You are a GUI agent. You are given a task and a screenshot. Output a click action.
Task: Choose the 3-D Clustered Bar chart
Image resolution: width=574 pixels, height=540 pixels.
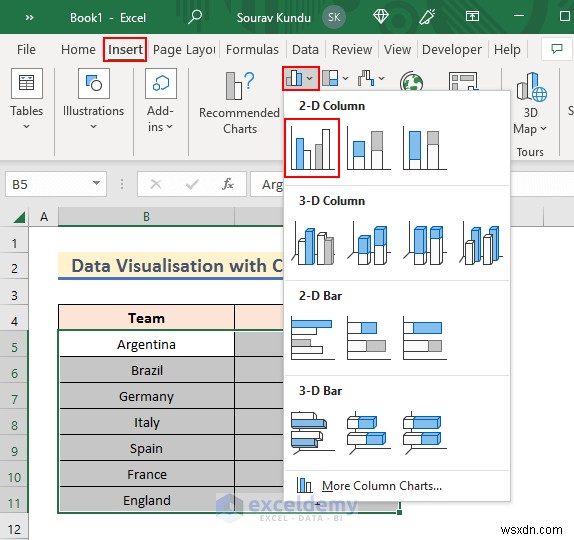312,433
